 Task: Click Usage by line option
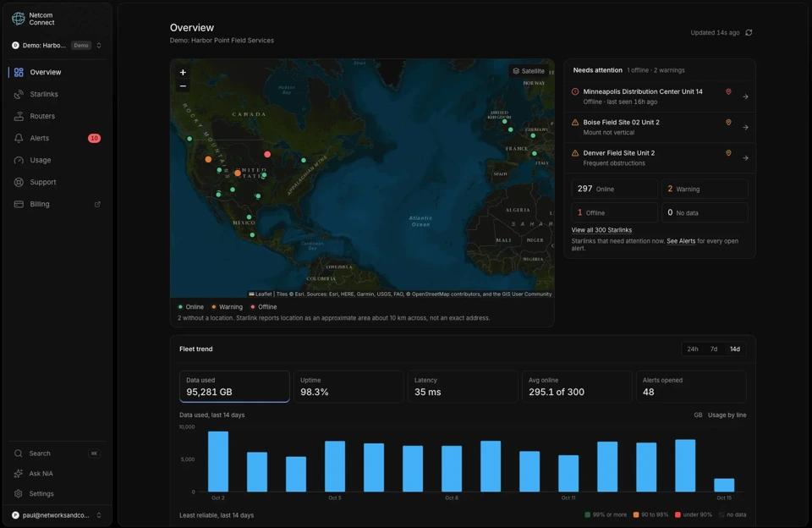pos(727,415)
